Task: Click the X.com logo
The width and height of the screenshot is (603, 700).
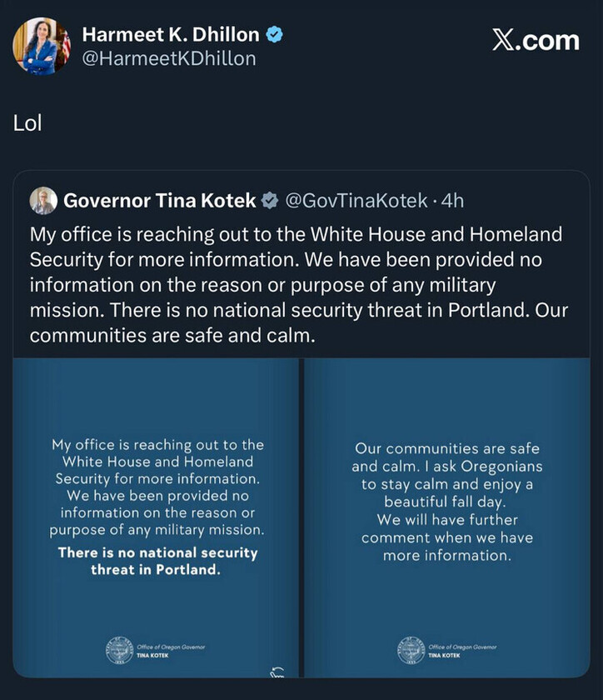Action: pos(536,41)
